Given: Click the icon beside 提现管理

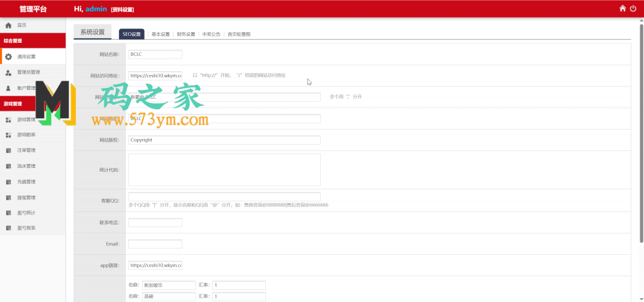Looking at the screenshot, I should coord(8,198).
